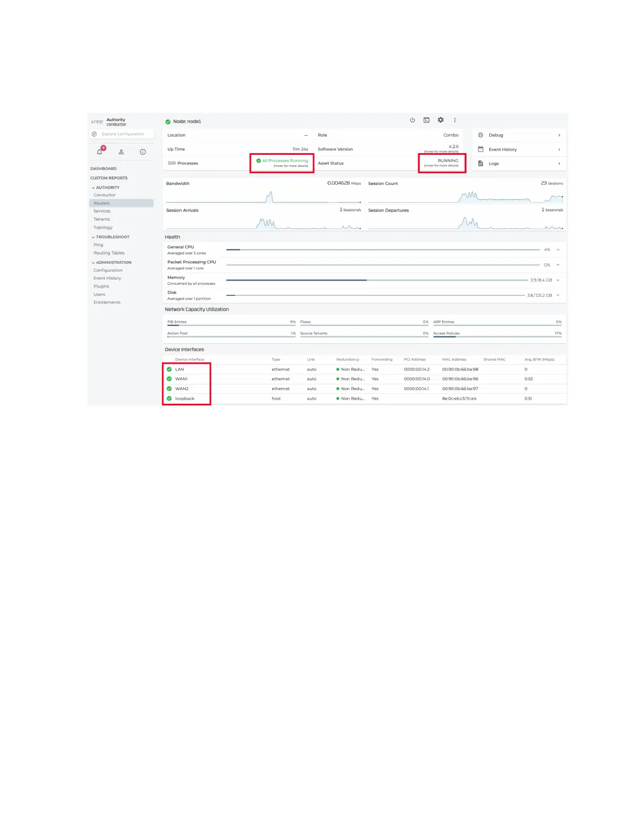The width and height of the screenshot is (644, 834).
Task: Select Tenants in sidebar
Action: tap(102, 219)
